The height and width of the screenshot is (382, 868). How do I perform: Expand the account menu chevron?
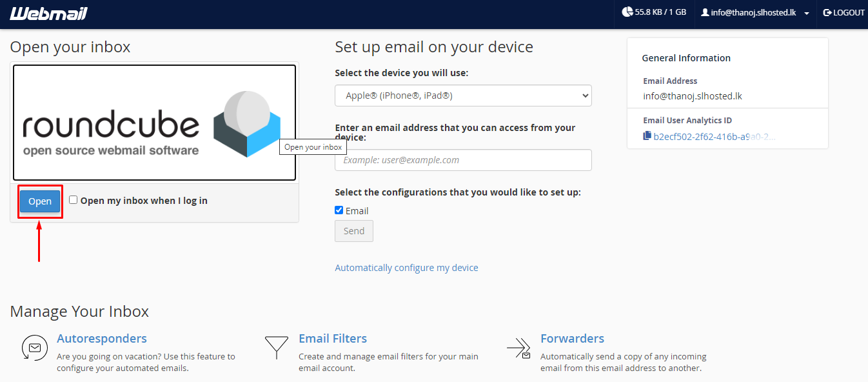pos(805,12)
